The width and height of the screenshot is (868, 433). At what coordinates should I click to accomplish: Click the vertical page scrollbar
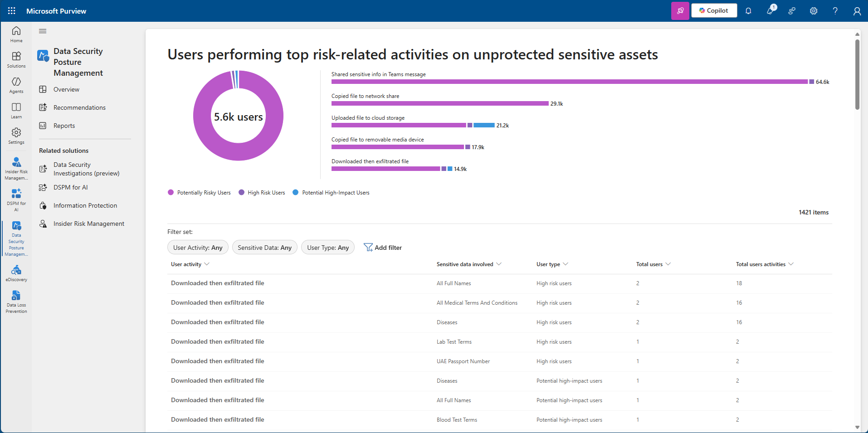(x=857, y=75)
